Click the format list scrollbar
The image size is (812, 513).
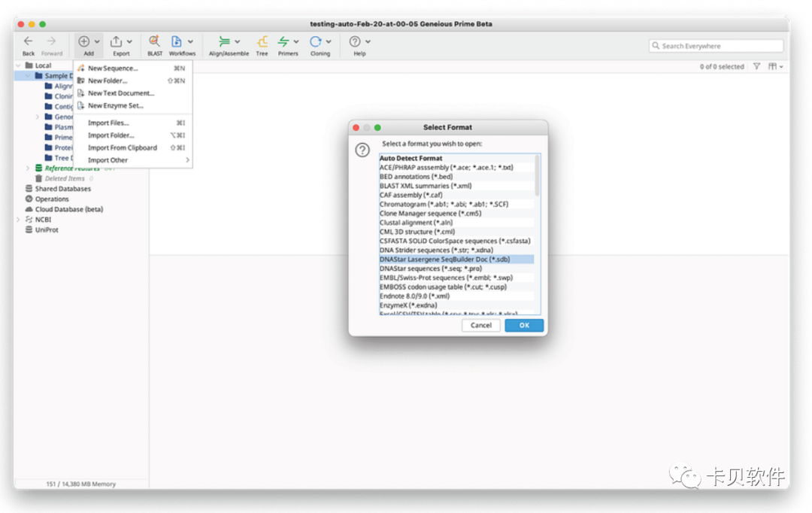[537, 176]
